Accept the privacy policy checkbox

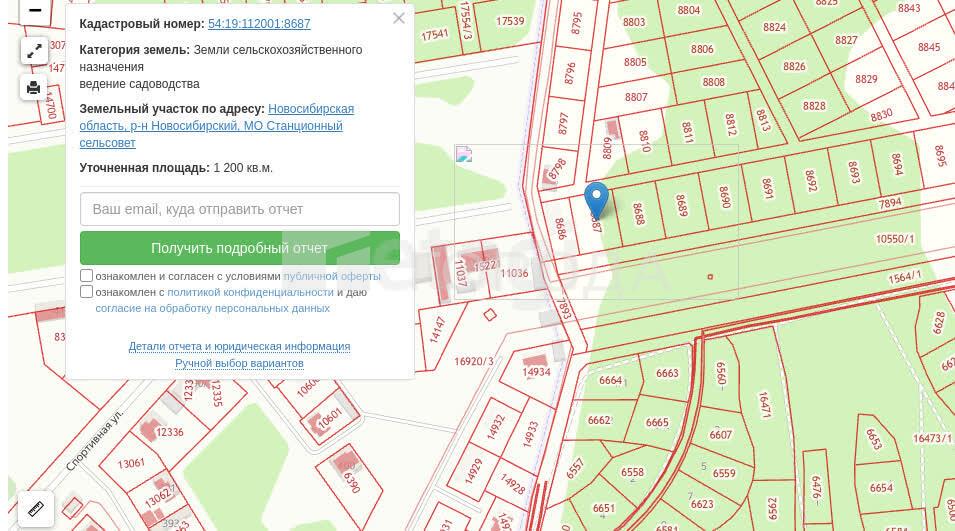click(x=86, y=292)
